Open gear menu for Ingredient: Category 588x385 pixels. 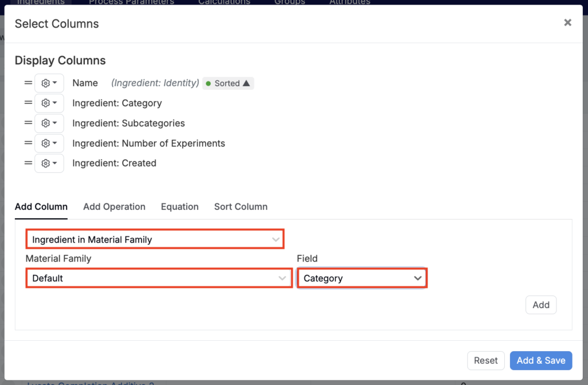49,103
